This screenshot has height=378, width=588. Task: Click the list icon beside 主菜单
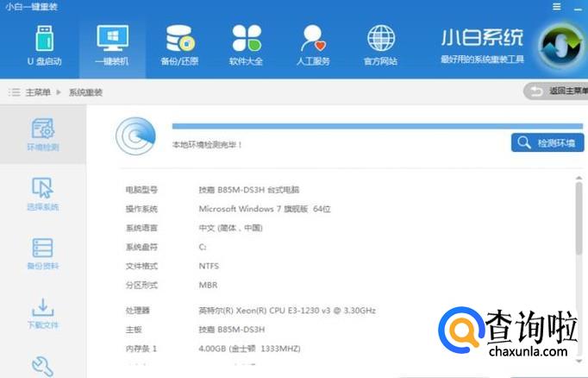click(15, 92)
